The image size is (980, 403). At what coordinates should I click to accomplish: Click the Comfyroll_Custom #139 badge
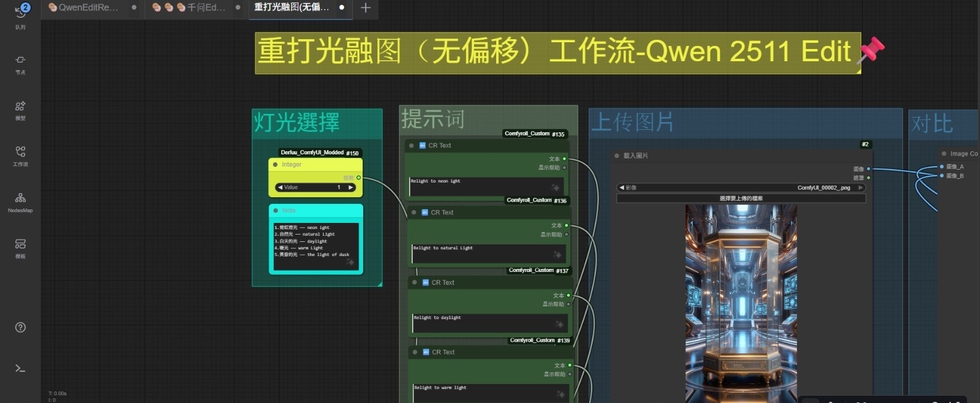pyautogui.click(x=540, y=340)
